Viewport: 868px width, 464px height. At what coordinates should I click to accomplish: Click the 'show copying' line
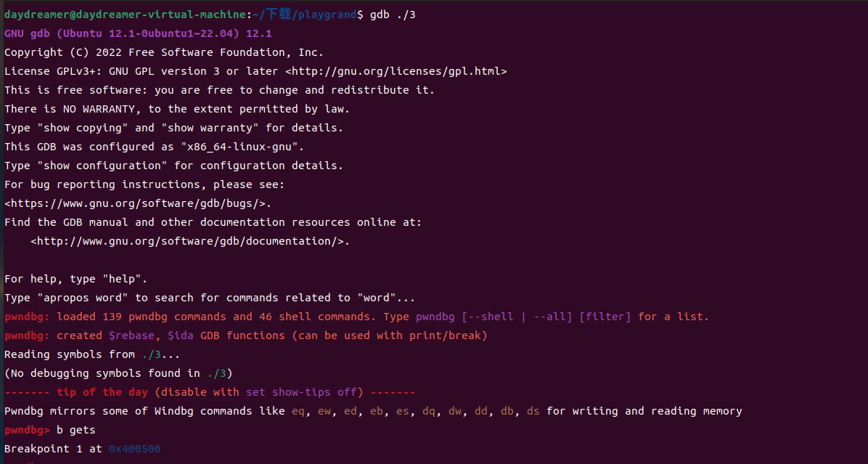click(174, 128)
